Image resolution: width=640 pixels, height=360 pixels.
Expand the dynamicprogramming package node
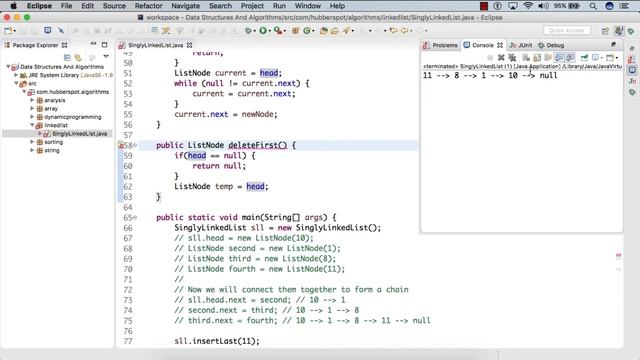pyautogui.click(x=32, y=117)
